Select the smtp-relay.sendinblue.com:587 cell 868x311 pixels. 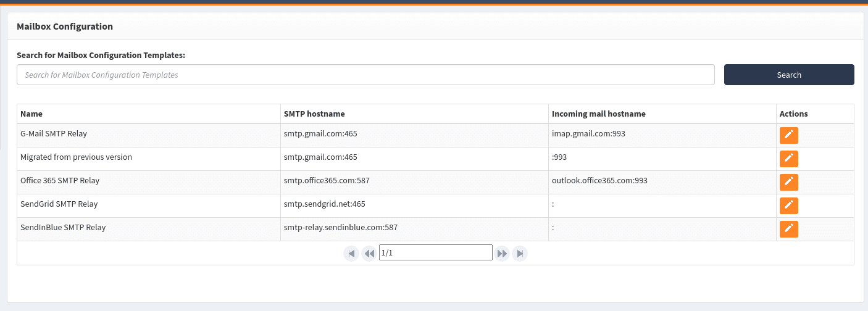click(x=340, y=227)
